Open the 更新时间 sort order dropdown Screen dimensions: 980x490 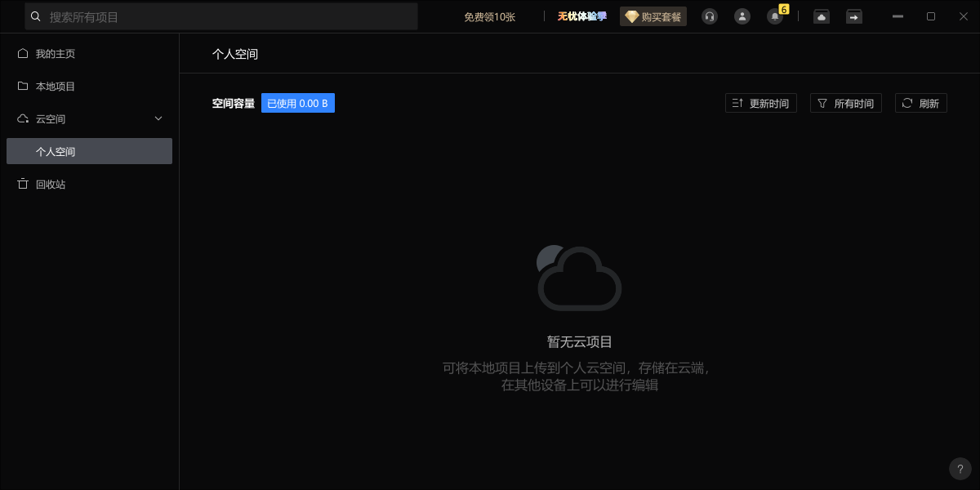point(760,102)
